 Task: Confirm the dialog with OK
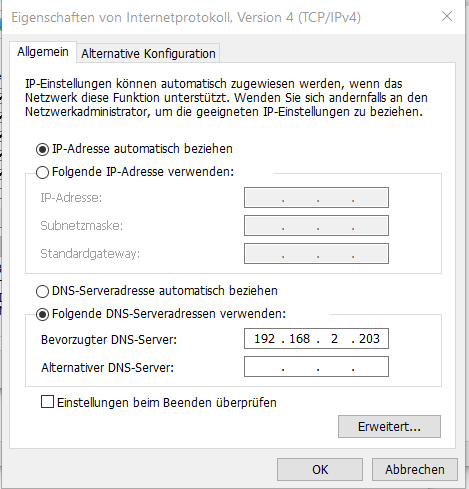coord(320,469)
